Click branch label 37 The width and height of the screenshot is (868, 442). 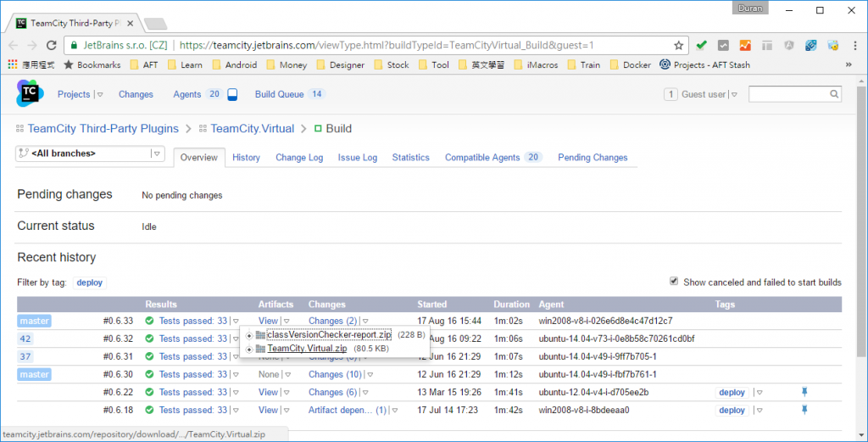coord(25,356)
